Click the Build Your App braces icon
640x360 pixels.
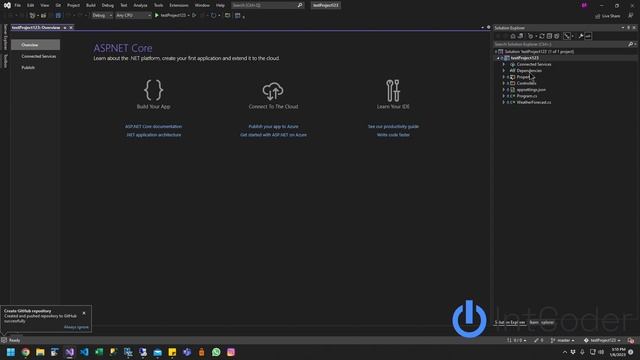pos(153,90)
